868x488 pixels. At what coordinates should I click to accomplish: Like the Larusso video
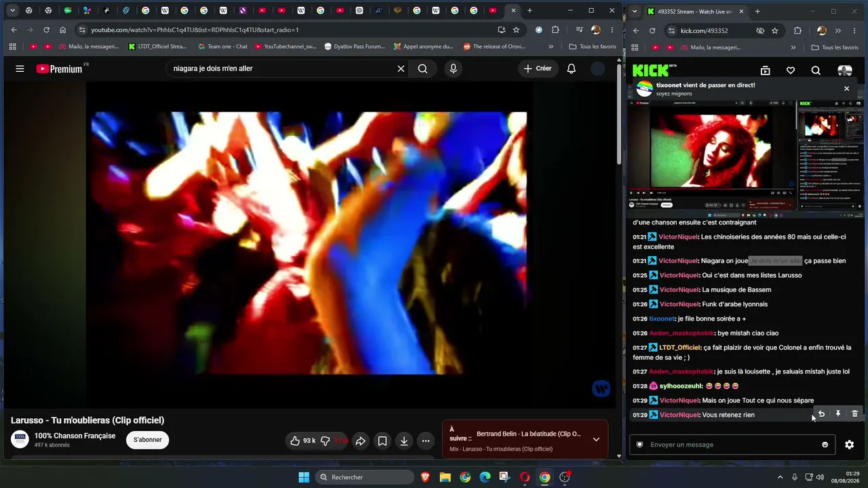point(302,441)
